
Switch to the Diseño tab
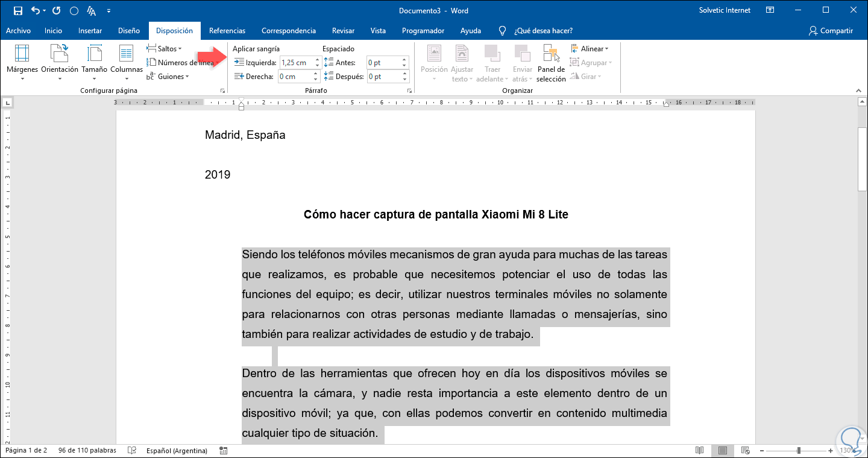pos(129,31)
